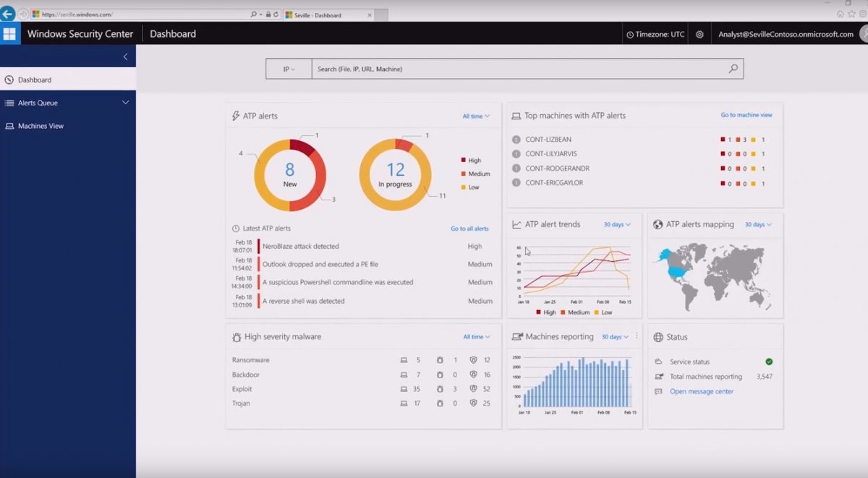868x478 pixels.
Task: Click the bug icon beside High severity malware
Action: coord(237,337)
